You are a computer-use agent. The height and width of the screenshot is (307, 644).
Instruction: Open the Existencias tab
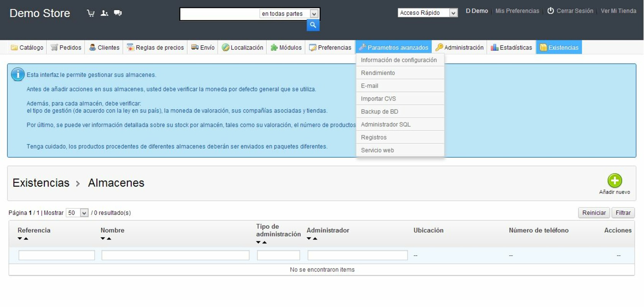[x=559, y=47]
